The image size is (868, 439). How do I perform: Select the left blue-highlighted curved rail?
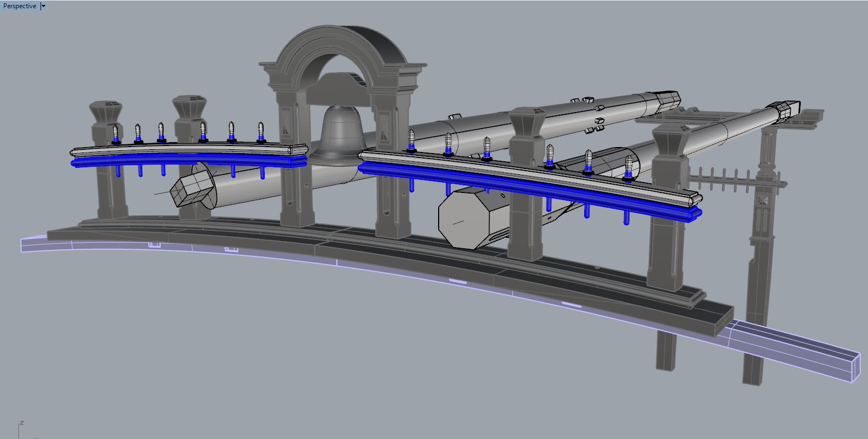click(x=189, y=160)
